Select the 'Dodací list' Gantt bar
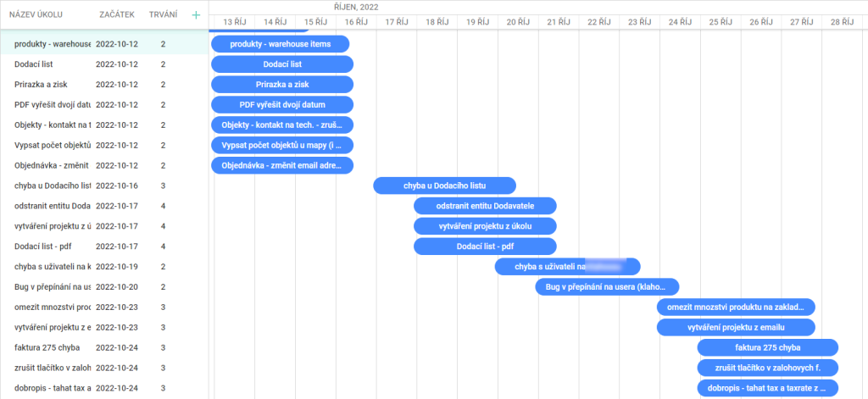 281,64
